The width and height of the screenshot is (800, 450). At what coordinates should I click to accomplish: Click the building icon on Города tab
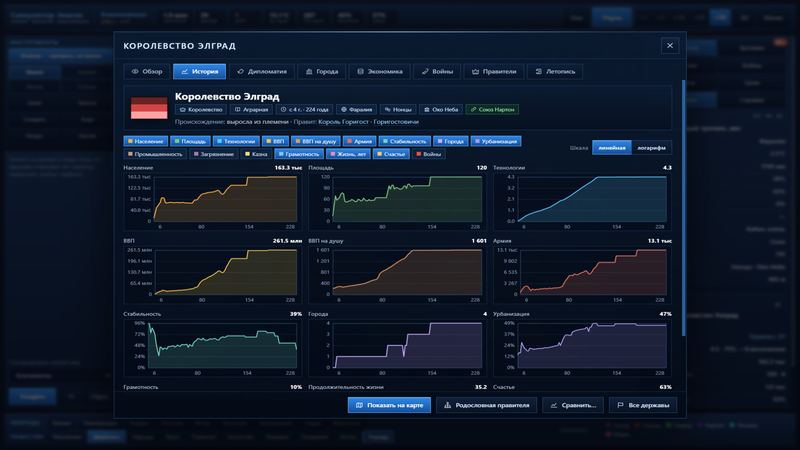point(309,71)
